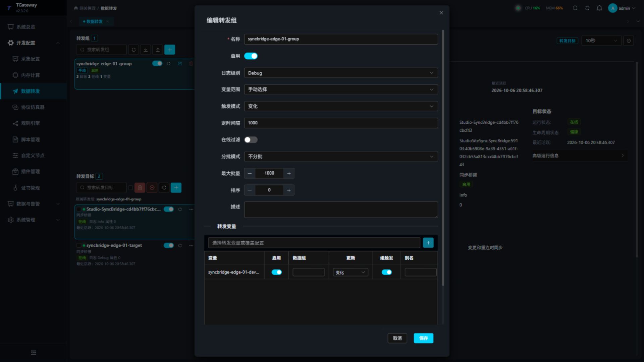Click the 名称 input field
Viewport: 644px width, 362px height.
pos(341,39)
